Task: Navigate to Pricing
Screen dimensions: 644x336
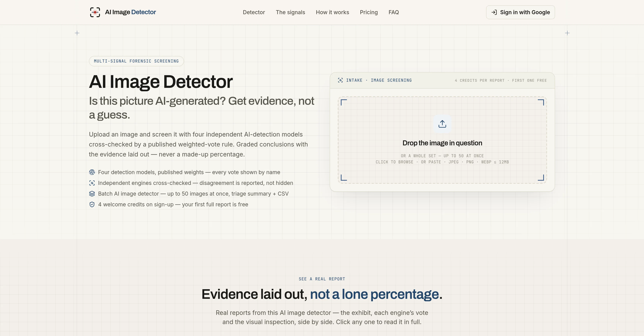Action: coord(369,12)
